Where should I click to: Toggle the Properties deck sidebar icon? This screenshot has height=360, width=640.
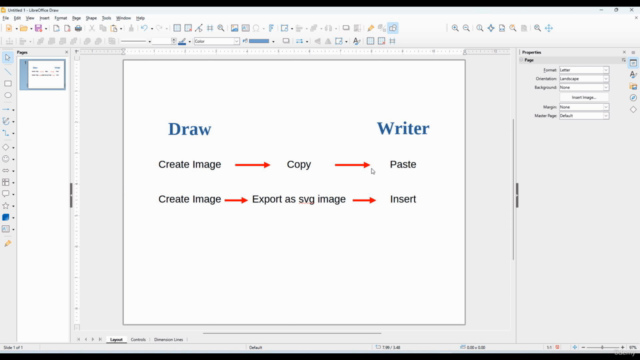tap(633, 63)
